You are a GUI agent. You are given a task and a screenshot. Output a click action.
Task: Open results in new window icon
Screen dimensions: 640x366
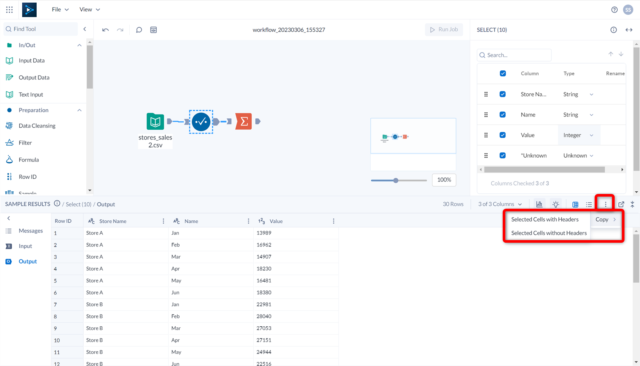[621, 204]
